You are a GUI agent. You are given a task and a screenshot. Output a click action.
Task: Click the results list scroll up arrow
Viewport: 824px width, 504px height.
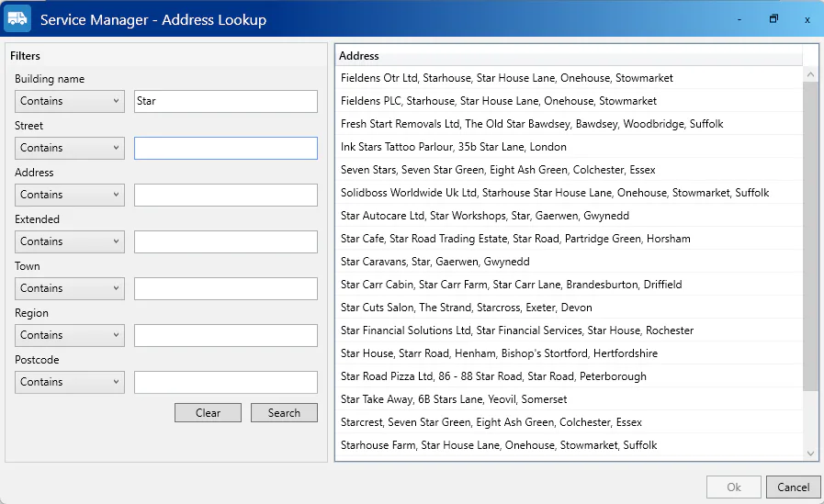(810, 74)
